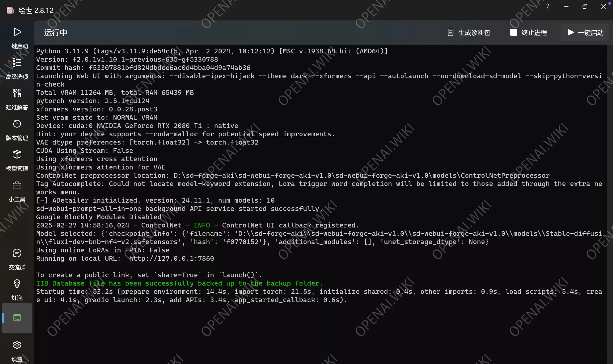Screen dimensions: 613x364
Task: Click the 'Launching Web UI with arguments' line
Action: (x=319, y=80)
